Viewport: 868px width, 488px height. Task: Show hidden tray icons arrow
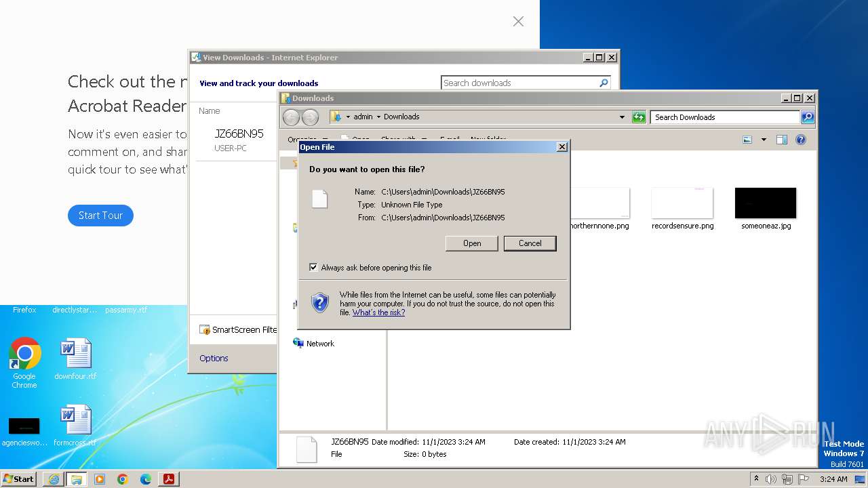(x=756, y=479)
